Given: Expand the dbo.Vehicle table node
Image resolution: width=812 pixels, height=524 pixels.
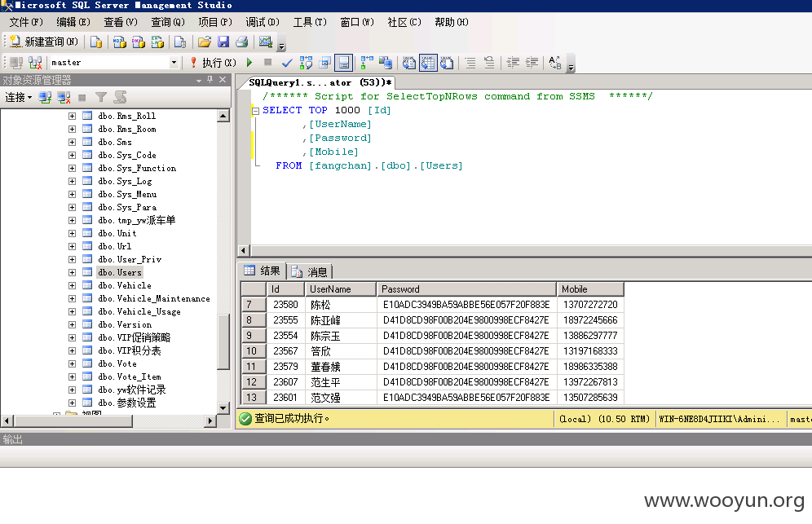Looking at the screenshot, I should (72, 285).
